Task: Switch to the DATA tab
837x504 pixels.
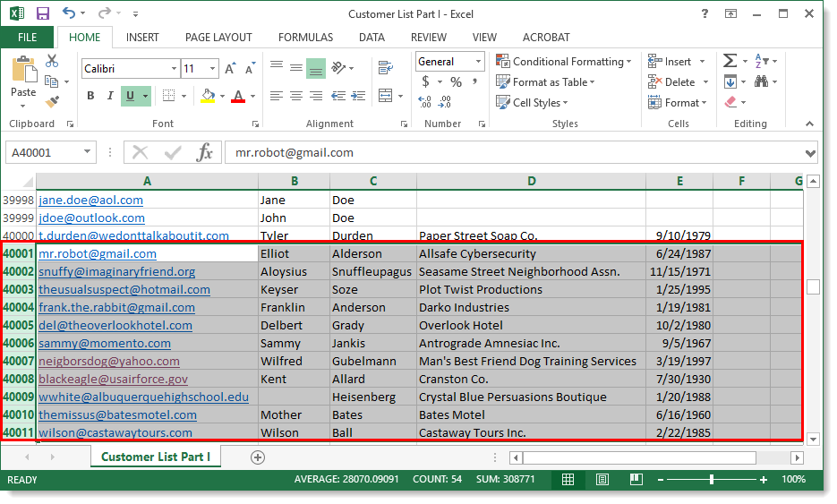Action: point(372,38)
